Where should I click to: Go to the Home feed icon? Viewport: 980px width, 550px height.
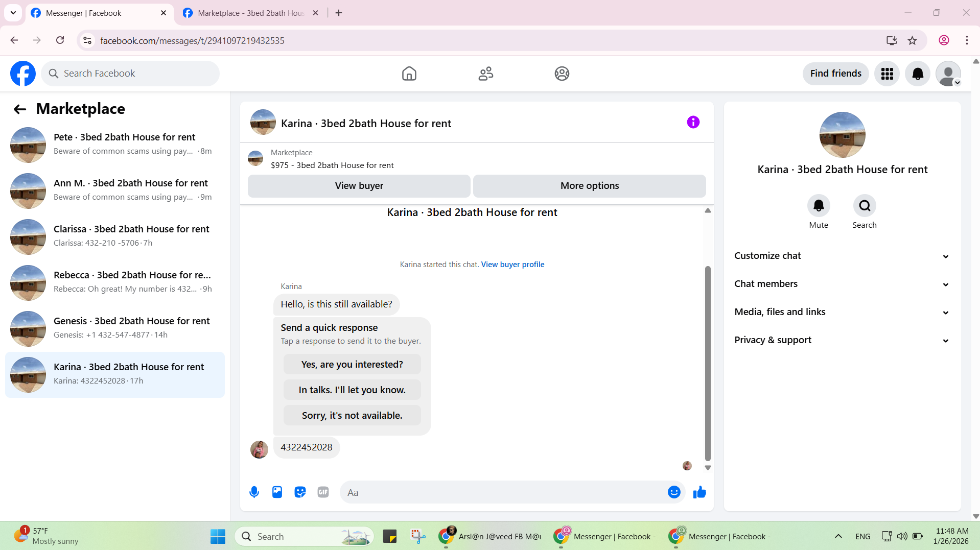click(409, 74)
